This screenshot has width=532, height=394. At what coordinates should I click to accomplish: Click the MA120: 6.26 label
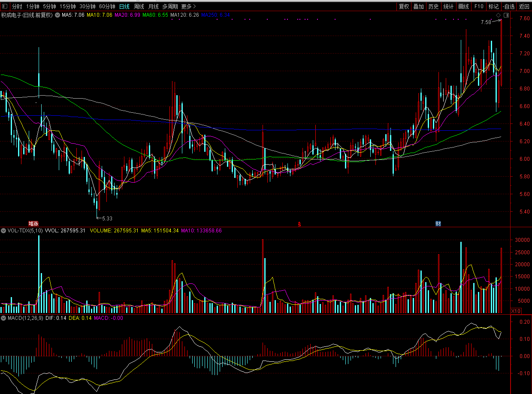pyautogui.click(x=184, y=15)
